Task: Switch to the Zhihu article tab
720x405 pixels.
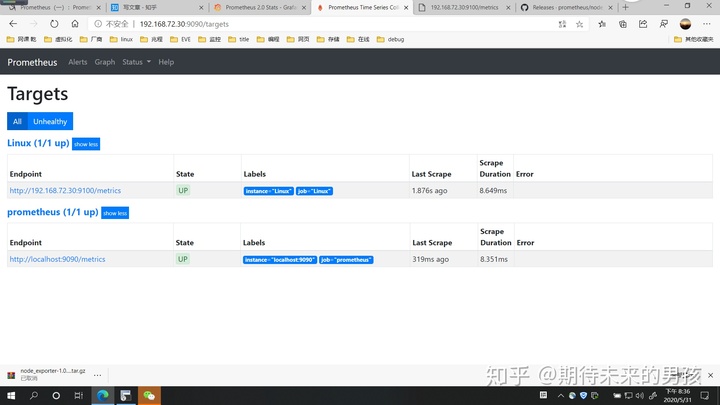Action: (156, 7)
